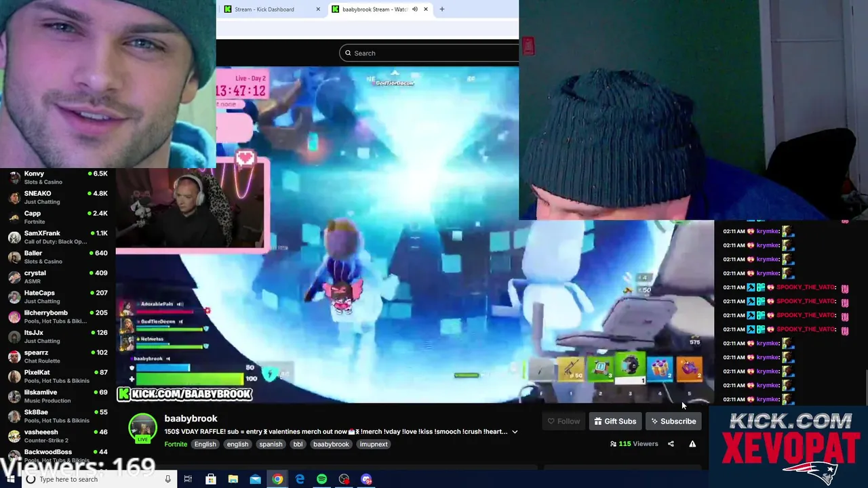
Task: Click Konvy's channel avatar in sidebar
Action: pyautogui.click(x=14, y=178)
